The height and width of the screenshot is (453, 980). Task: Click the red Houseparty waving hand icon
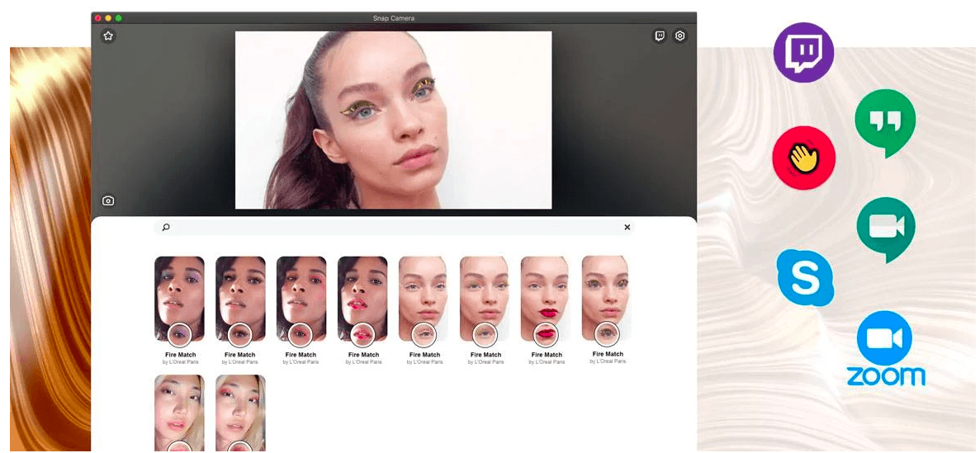click(803, 158)
